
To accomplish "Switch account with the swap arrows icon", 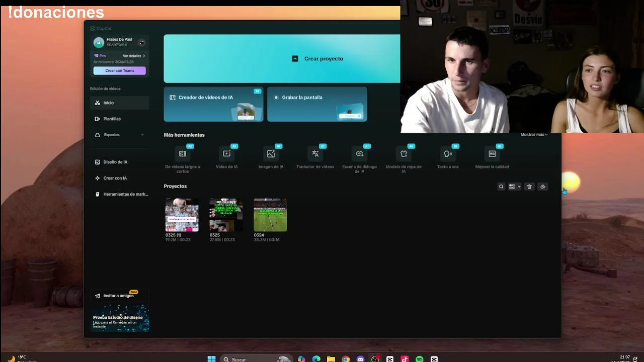I will click(141, 43).
